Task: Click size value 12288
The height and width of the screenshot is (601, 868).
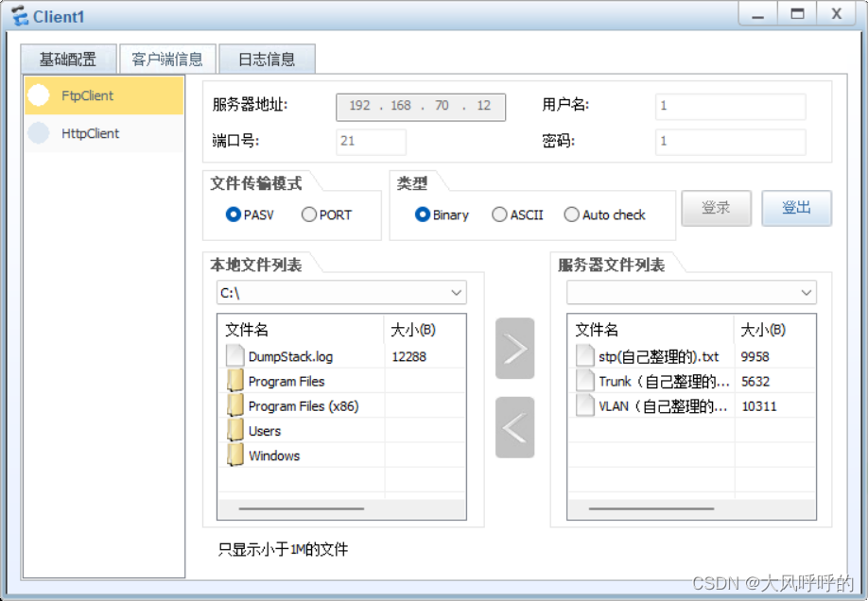Action: (408, 356)
